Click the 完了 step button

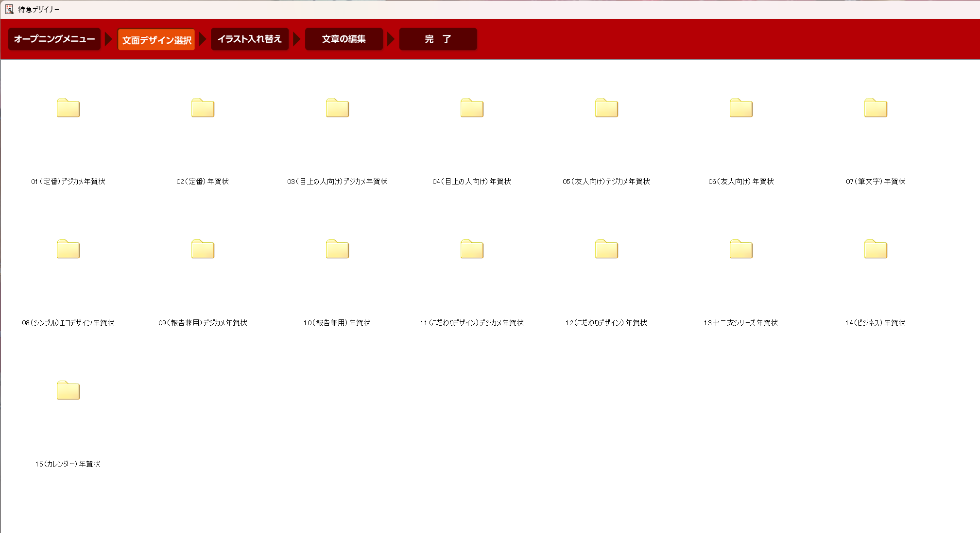[x=438, y=39]
